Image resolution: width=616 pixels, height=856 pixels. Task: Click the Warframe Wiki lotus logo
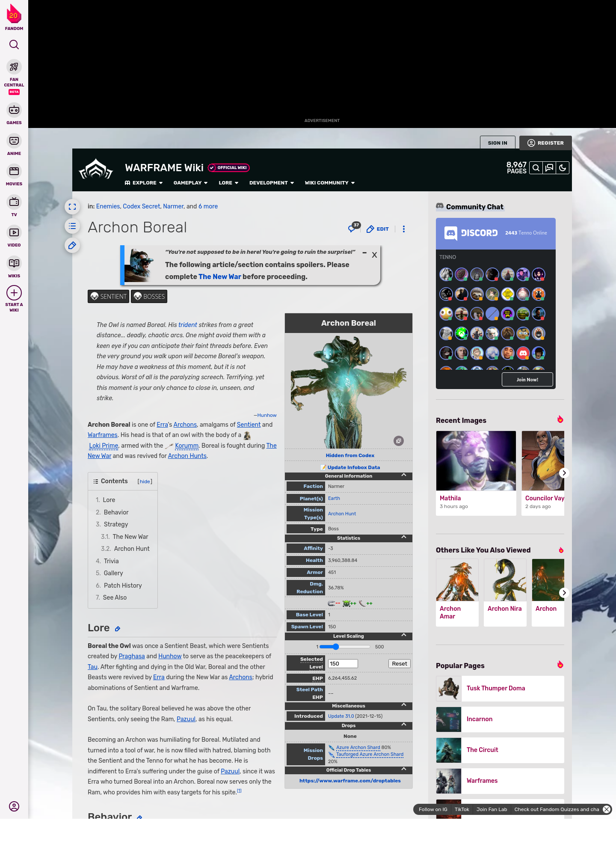pos(96,170)
